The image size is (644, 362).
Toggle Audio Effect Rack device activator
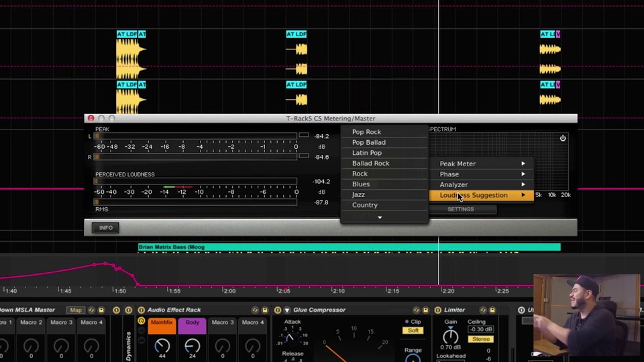tap(142, 310)
